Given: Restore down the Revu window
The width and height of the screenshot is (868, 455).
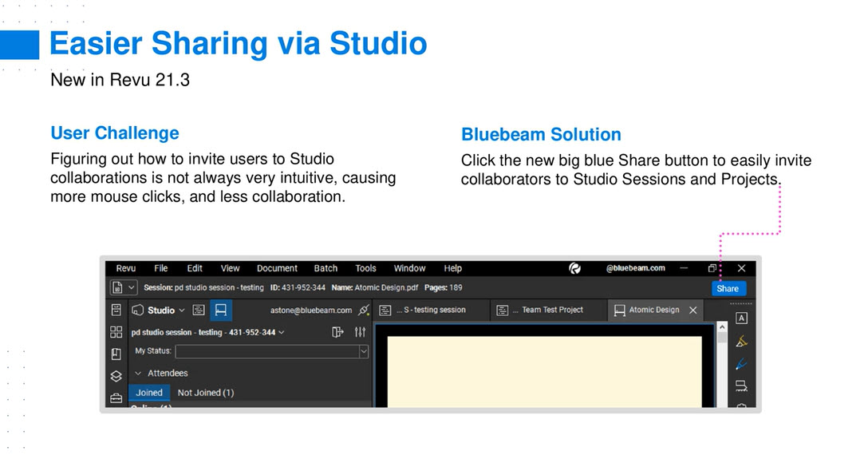Looking at the screenshot, I should coord(712,268).
